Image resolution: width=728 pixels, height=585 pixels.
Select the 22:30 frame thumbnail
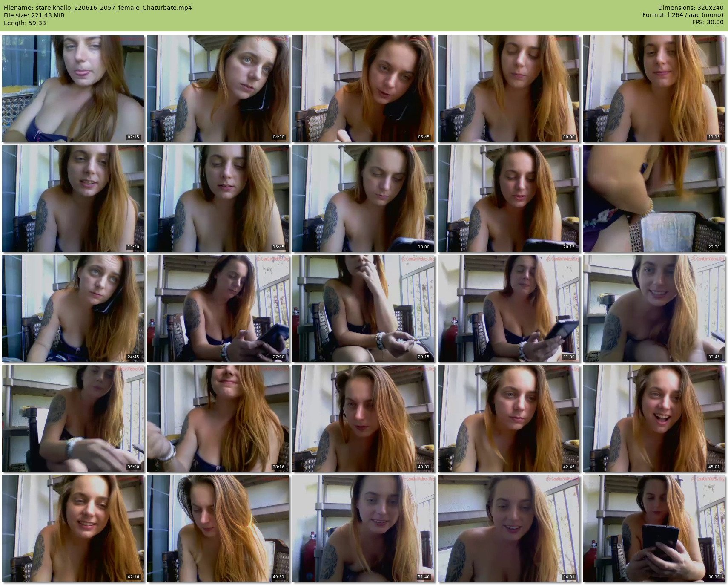click(x=654, y=199)
